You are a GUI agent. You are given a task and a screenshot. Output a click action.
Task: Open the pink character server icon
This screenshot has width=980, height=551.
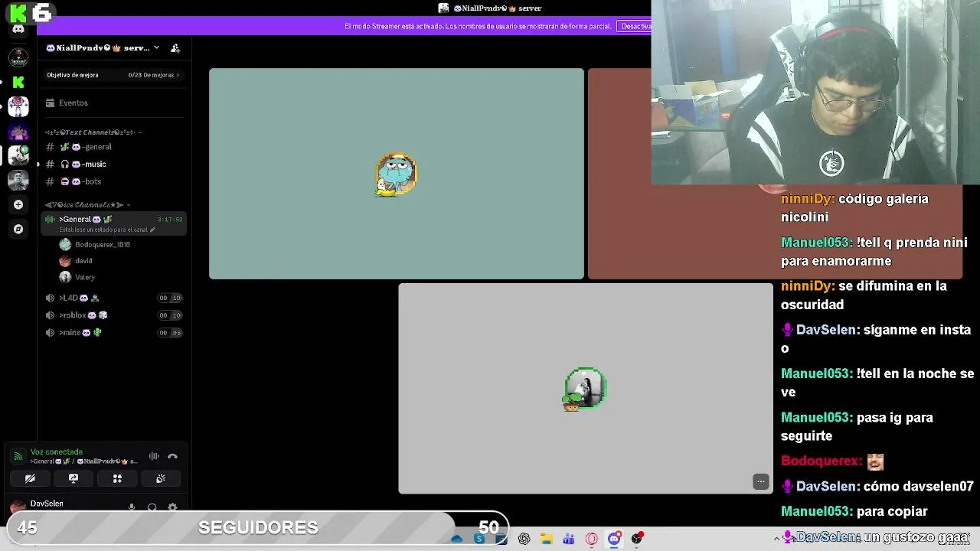[18, 106]
